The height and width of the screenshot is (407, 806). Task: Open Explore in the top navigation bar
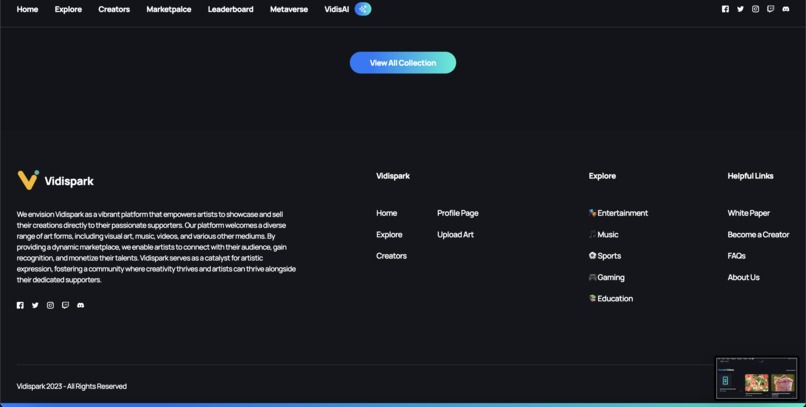pyautogui.click(x=68, y=9)
